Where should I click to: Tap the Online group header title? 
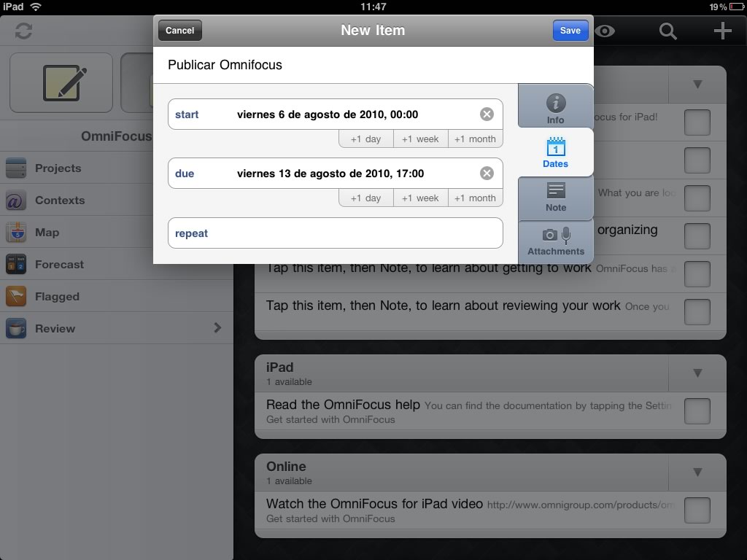286,466
